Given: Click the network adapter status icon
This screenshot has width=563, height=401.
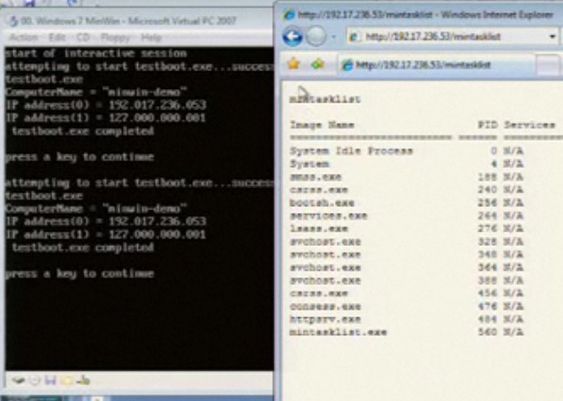Looking at the screenshot, I should click(83, 380).
